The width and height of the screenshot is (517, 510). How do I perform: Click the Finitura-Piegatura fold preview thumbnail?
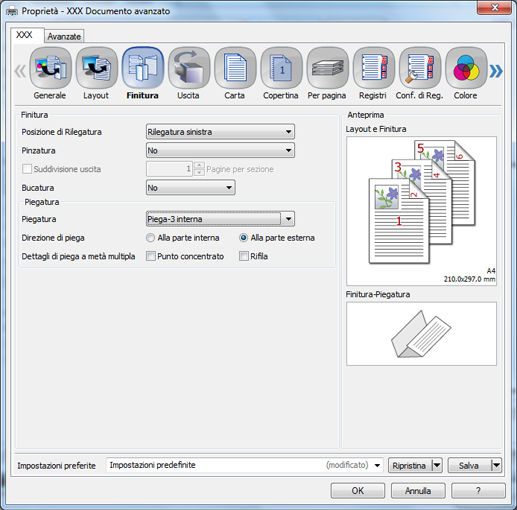tap(421, 334)
